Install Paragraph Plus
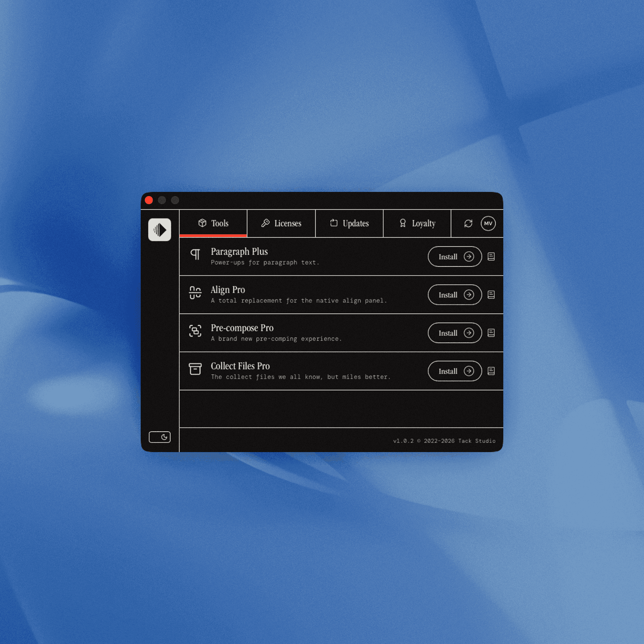 (x=455, y=257)
